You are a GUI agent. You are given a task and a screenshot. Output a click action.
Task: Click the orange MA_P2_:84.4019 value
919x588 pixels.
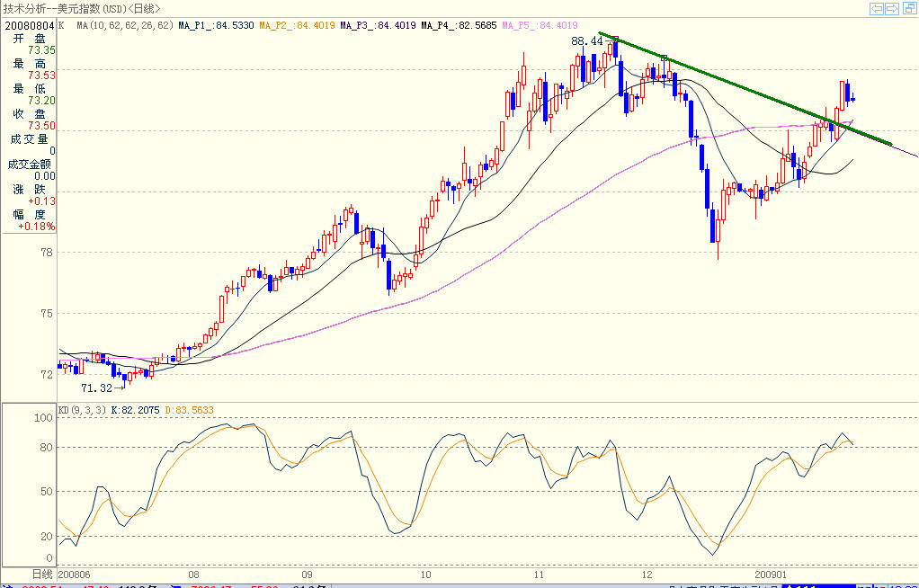tap(297, 25)
